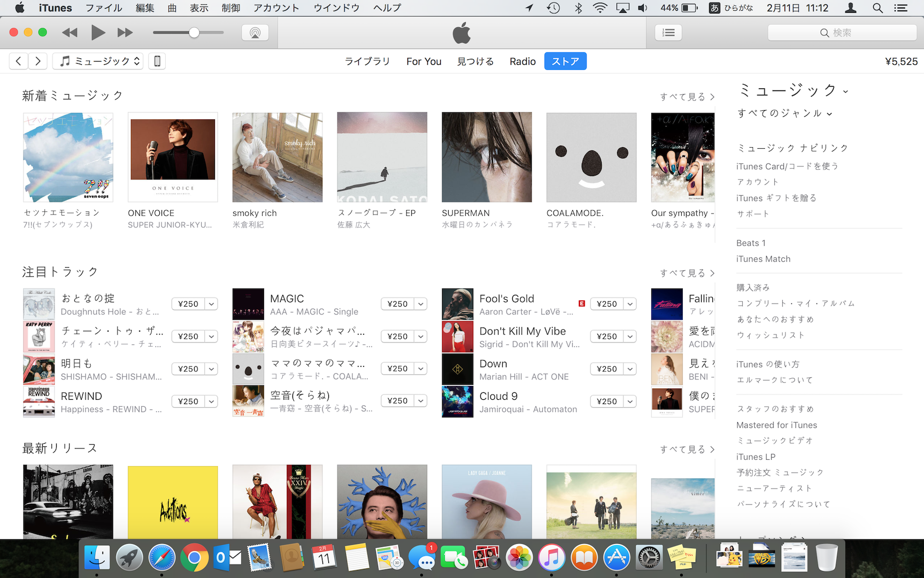The width and height of the screenshot is (924, 578).
Task: Open the ファイル menu
Action: click(x=104, y=8)
